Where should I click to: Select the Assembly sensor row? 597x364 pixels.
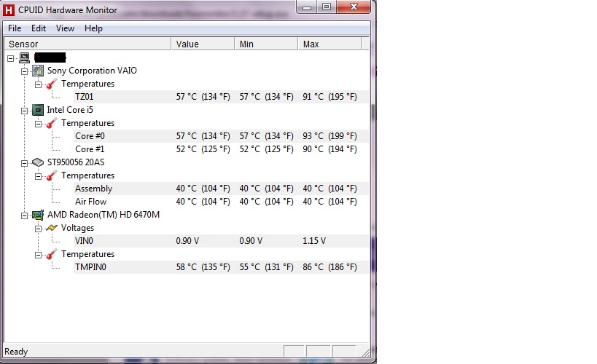[221, 189]
